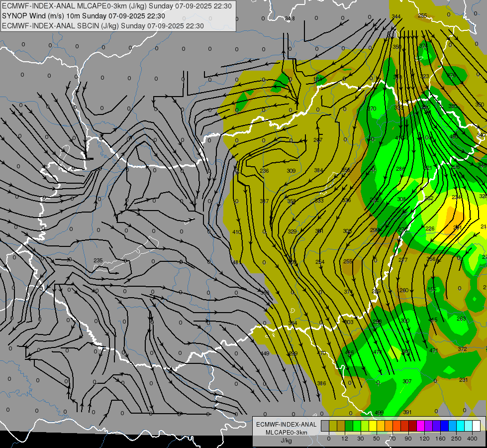The image size is (487, 448).
Task: Select the yellow-green legend swatch
Action: pos(365,426)
